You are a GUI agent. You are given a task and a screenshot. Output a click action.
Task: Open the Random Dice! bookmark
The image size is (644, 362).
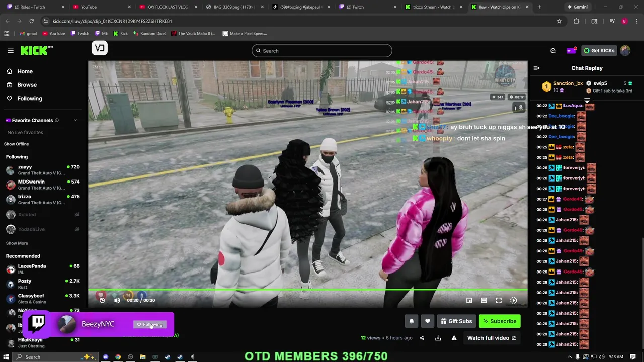click(149, 34)
